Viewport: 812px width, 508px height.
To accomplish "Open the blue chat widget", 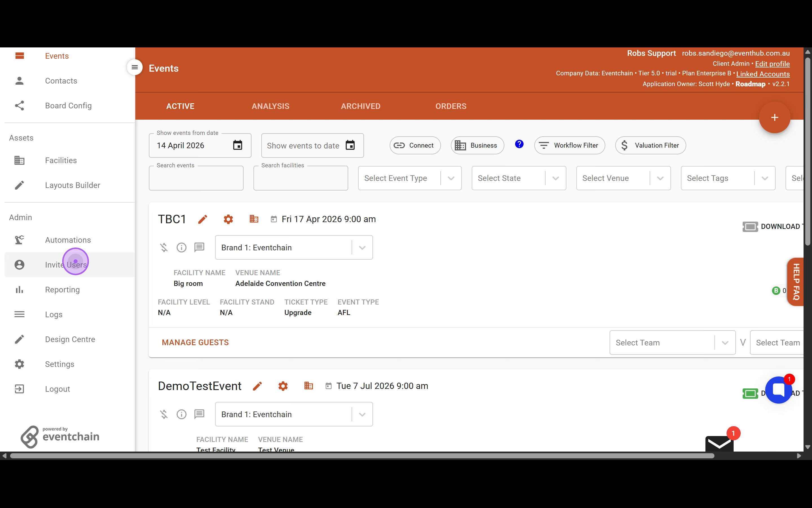I will pyautogui.click(x=778, y=390).
